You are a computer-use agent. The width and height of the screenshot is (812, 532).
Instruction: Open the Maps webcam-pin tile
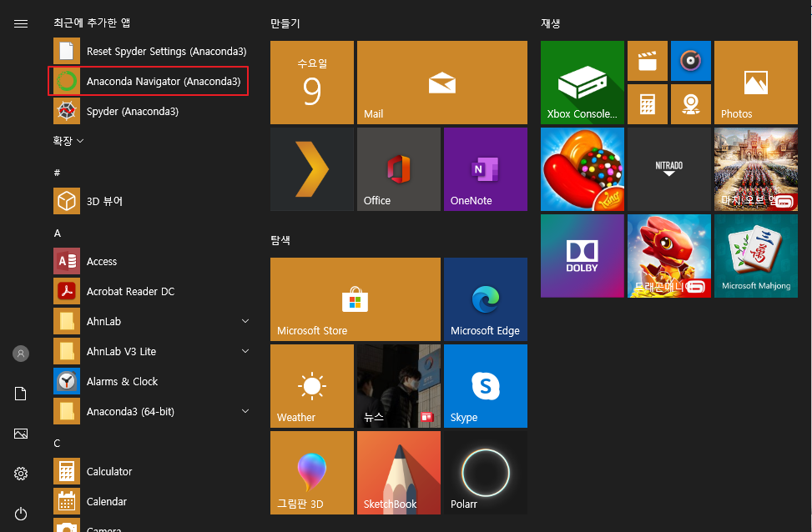[691, 104]
